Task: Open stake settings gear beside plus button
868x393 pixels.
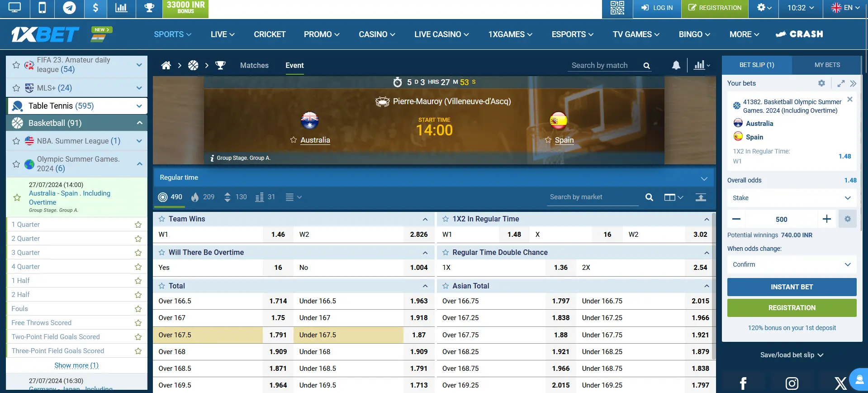Action: tap(848, 219)
